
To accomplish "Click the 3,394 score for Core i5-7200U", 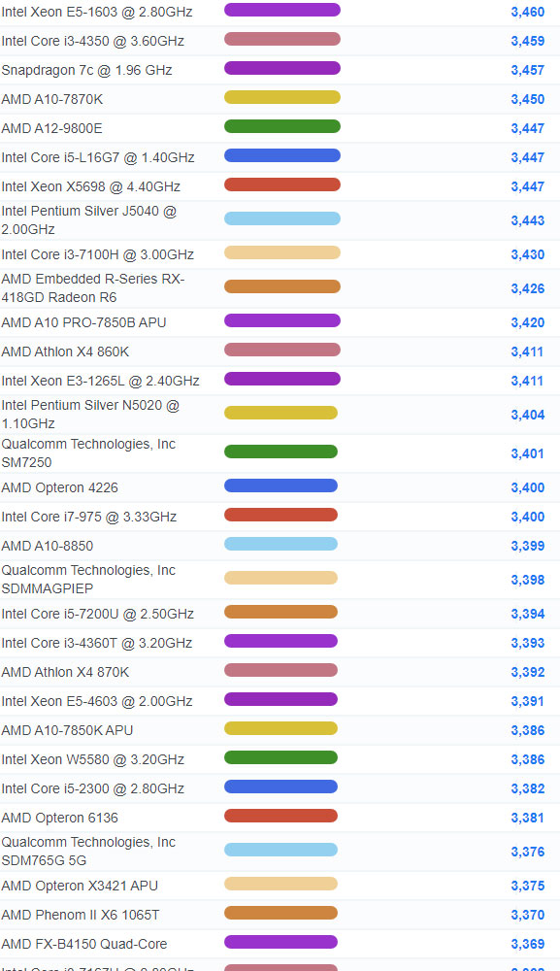I will point(528,615).
